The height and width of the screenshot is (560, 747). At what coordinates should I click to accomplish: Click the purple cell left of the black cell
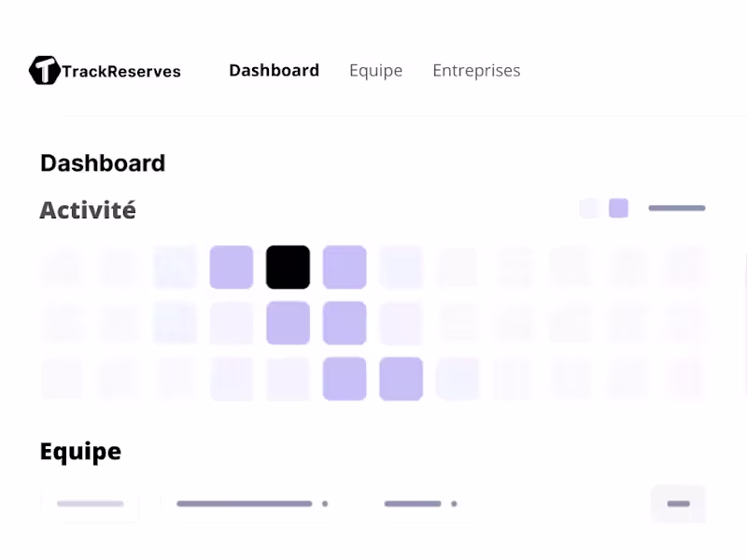coord(232,267)
